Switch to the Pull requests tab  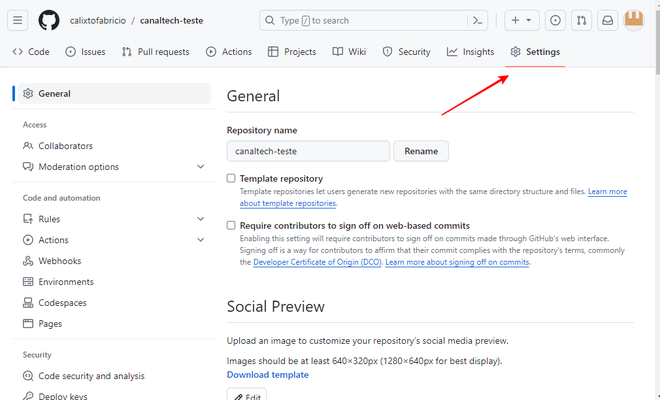click(155, 52)
